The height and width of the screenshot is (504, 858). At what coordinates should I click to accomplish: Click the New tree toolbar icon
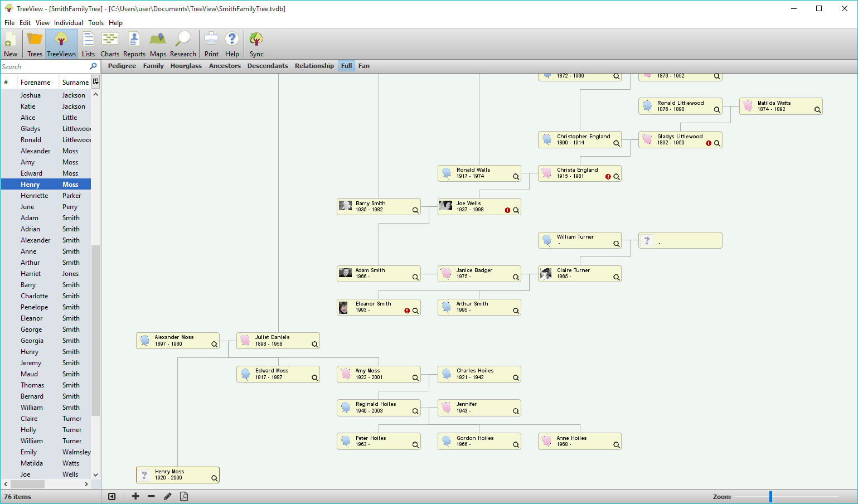[11, 41]
